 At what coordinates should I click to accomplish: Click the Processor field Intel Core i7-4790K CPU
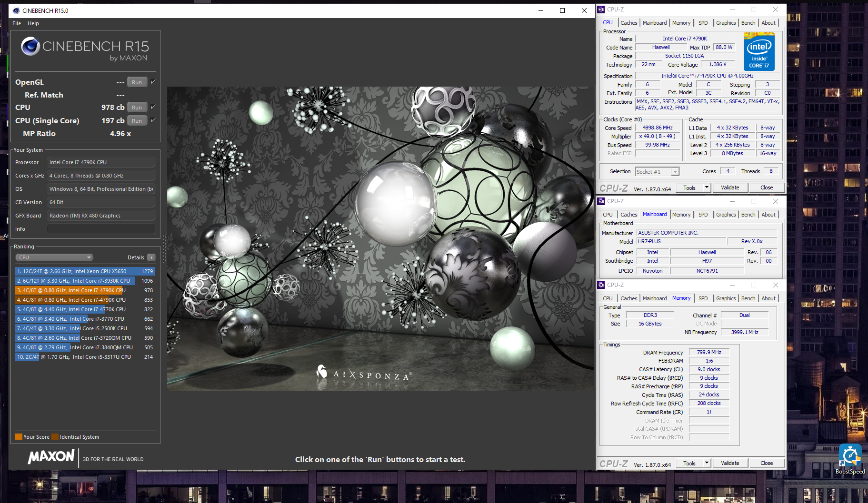coord(101,162)
